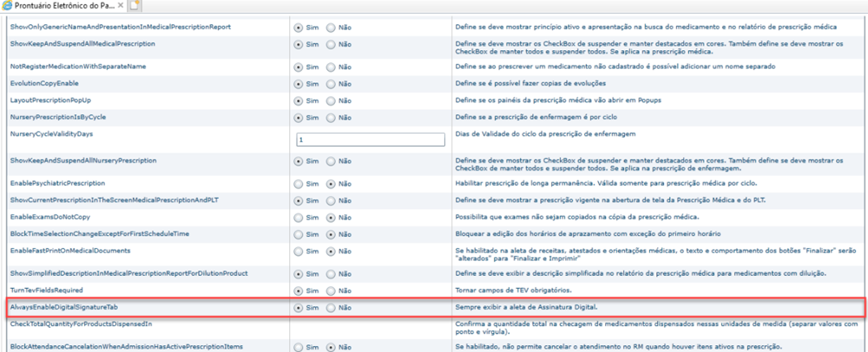Select Sim for NotRegisterMedicationWithSeparateName
This screenshot has width=868, height=352.
tap(299, 68)
